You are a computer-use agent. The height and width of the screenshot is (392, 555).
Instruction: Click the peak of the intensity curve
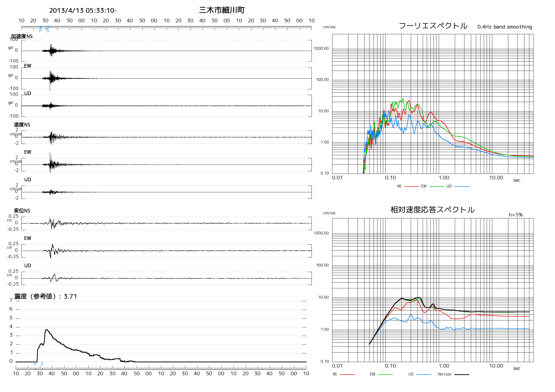[46, 330]
